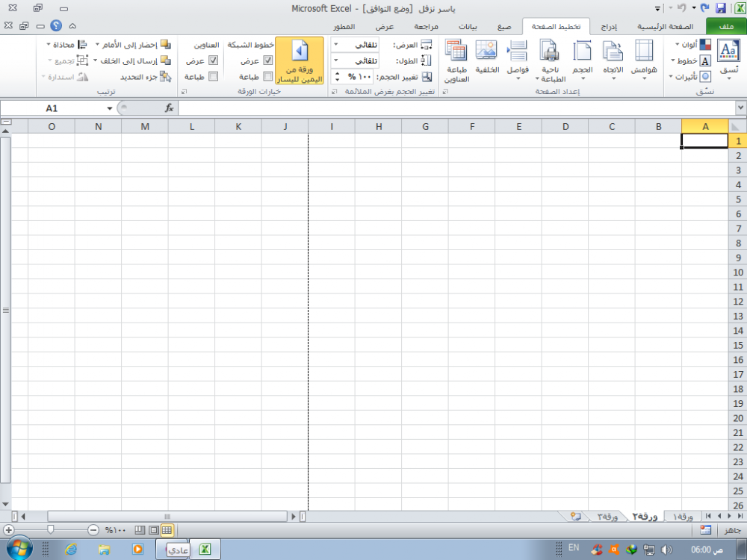
Task: Click inside the formula bar input
Action: tap(457, 108)
